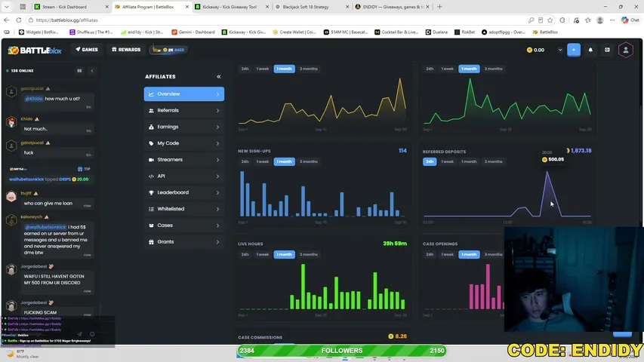Add page to favorites star icon

tap(550, 20)
